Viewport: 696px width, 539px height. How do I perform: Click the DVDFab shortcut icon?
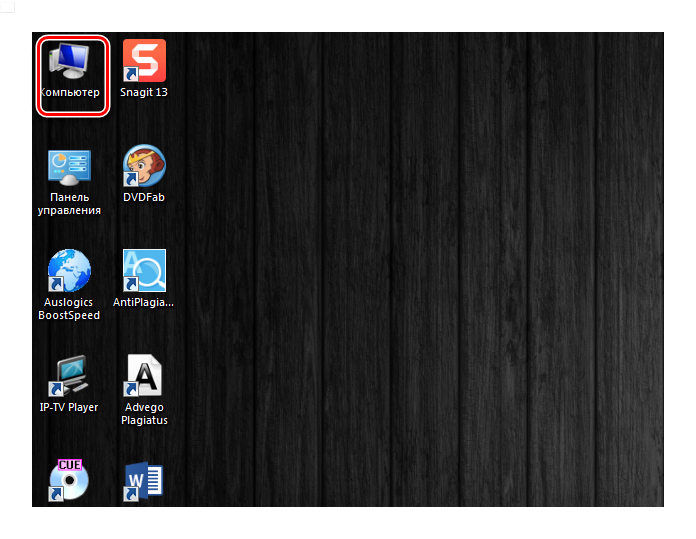(x=144, y=165)
